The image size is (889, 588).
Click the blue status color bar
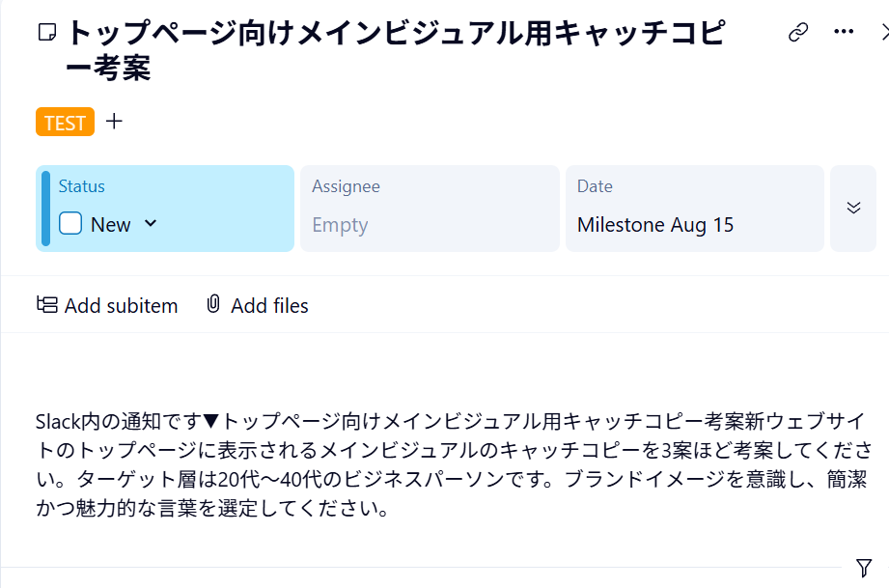point(44,209)
